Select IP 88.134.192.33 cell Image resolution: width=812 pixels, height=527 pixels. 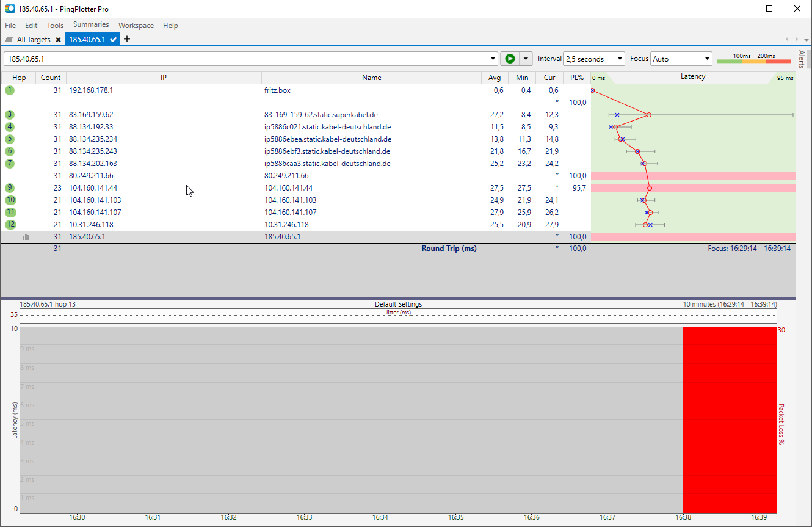[91, 127]
